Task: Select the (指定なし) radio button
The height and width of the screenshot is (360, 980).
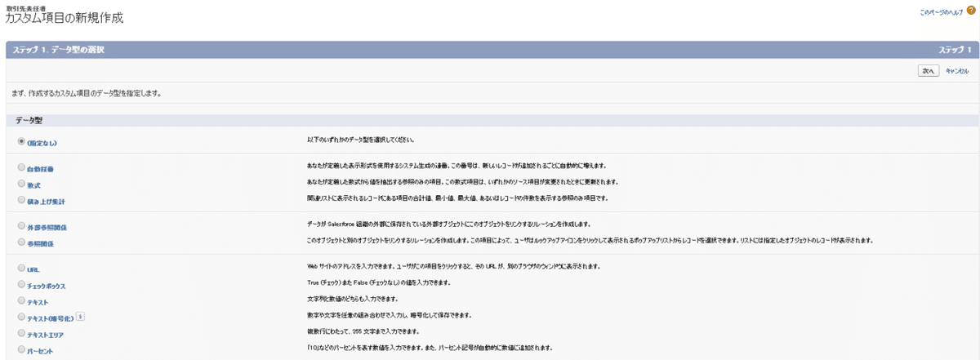Action: tap(21, 141)
